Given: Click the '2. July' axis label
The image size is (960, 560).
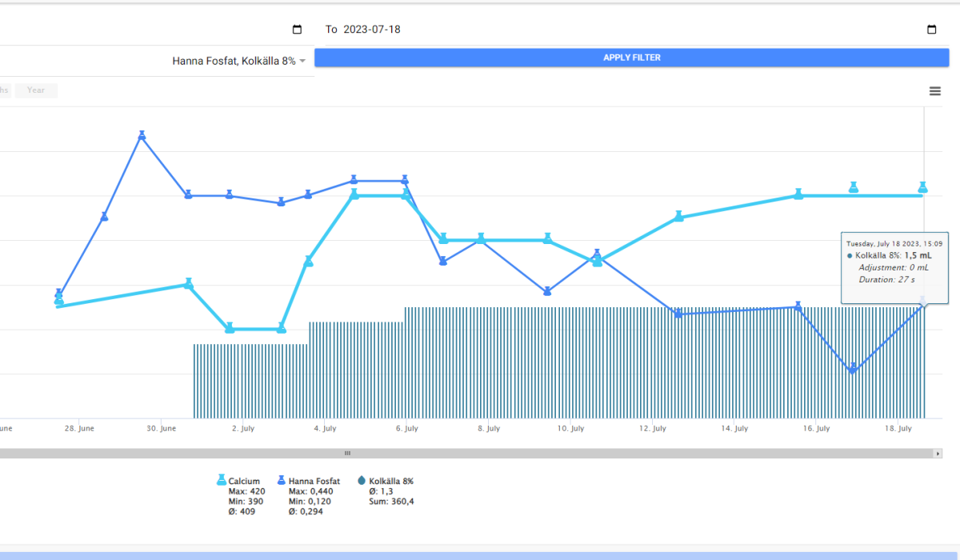Looking at the screenshot, I should (243, 429).
